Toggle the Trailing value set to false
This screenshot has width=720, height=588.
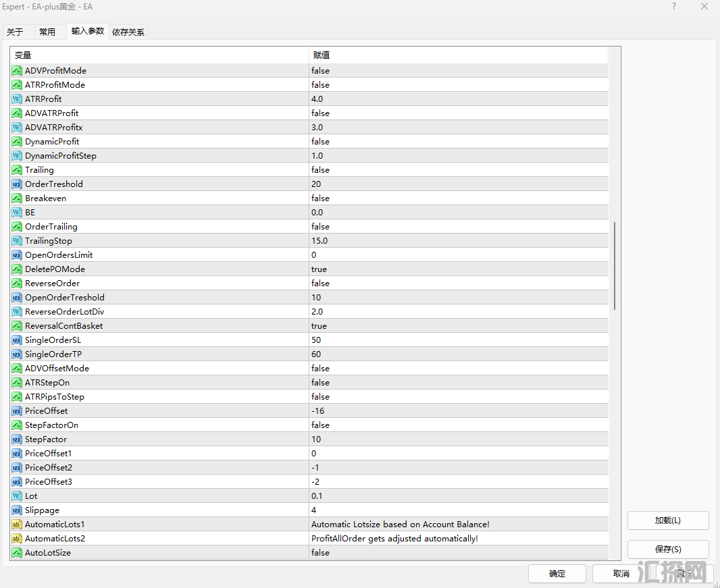coord(320,170)
